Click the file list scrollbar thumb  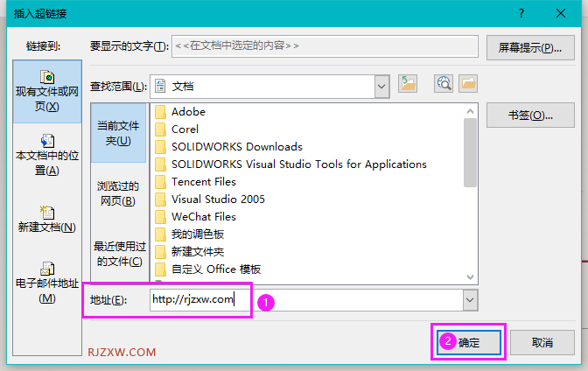[470, 152]
